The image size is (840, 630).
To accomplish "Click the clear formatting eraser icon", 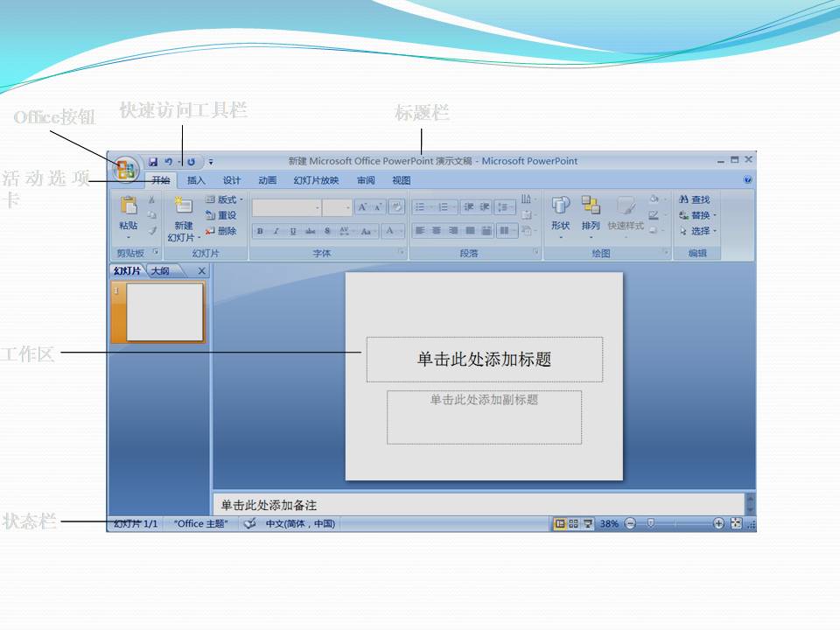I will [396, 206].
